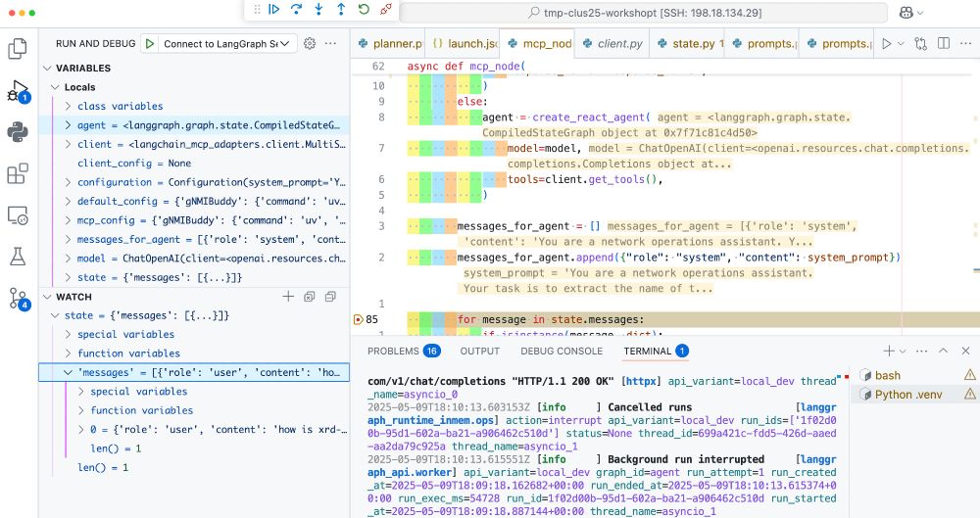Open changes compare icon in editor title

tap(920, 44)
